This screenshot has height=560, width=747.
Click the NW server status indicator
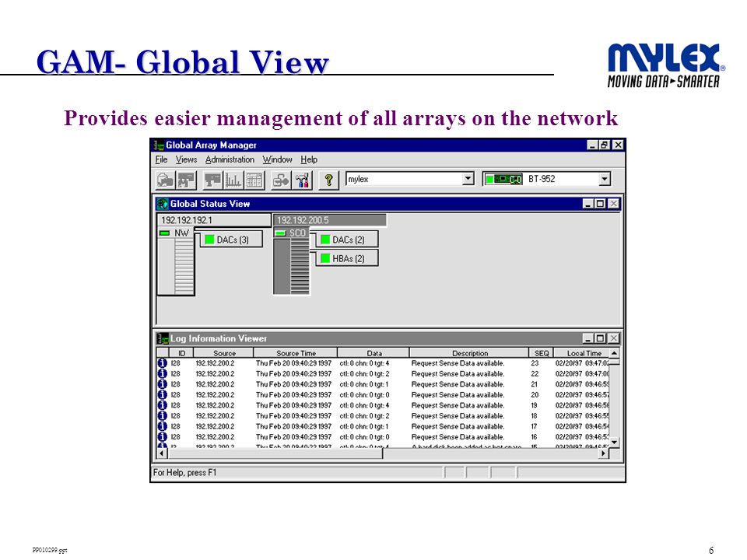164,233
